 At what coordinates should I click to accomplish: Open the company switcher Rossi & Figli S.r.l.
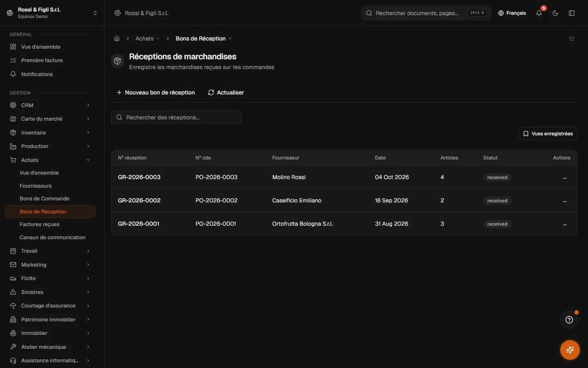click(52, 13)
